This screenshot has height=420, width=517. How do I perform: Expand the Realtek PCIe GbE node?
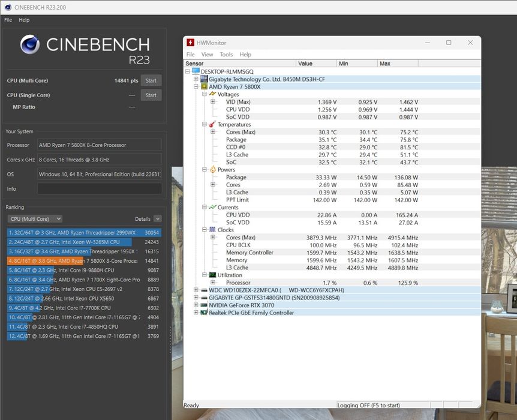point(196,313)
